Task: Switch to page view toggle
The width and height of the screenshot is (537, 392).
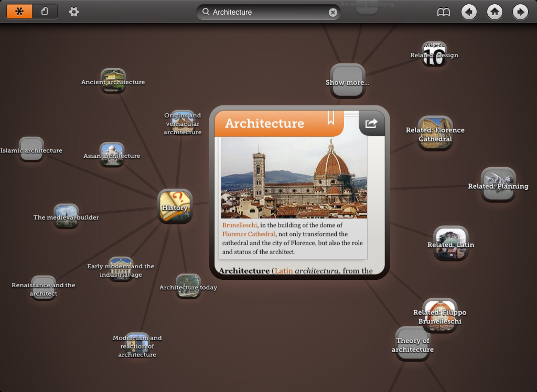Action: [x=45, y=12]
